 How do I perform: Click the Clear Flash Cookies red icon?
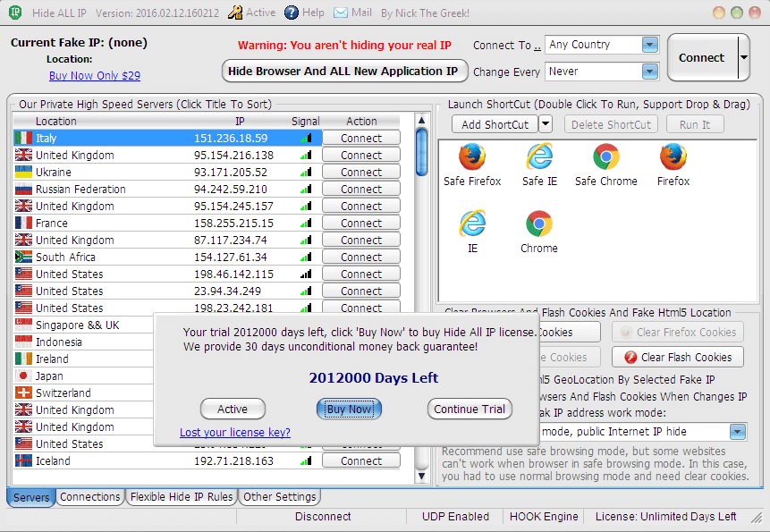[x=630, y=358]
